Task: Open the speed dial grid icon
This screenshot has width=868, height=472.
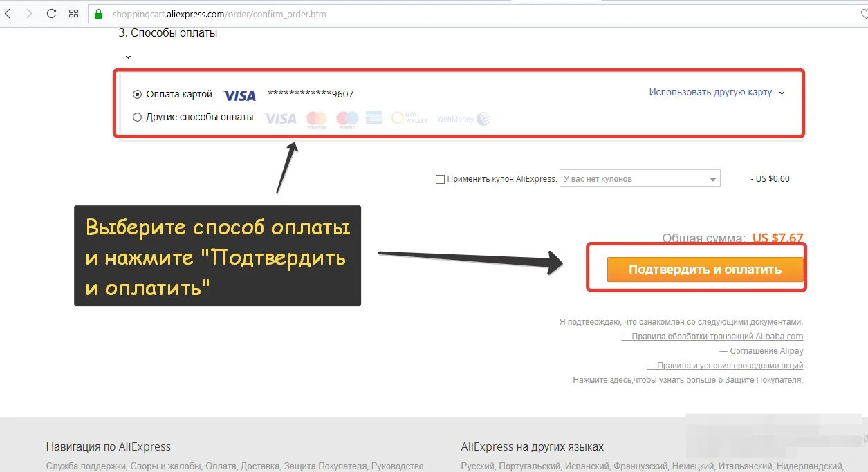Action: pos(74,14)
